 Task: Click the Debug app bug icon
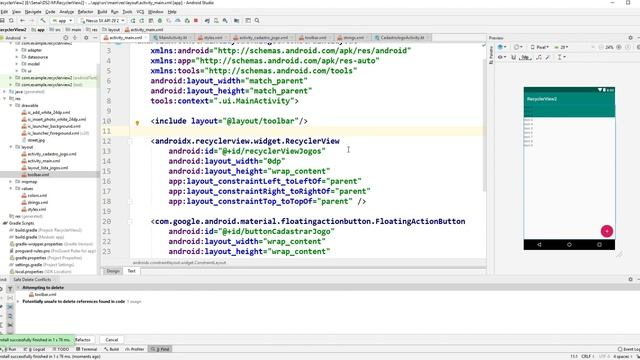[x=160, y=20]
